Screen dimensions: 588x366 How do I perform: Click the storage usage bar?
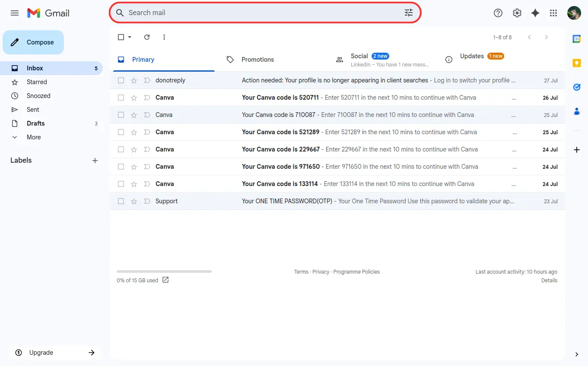[x=164, y=271]
